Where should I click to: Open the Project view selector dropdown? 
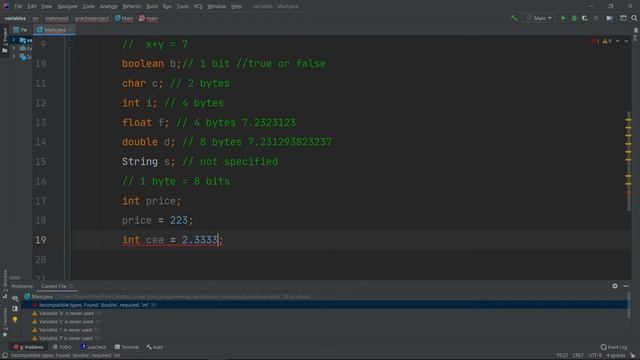(20, 30)
